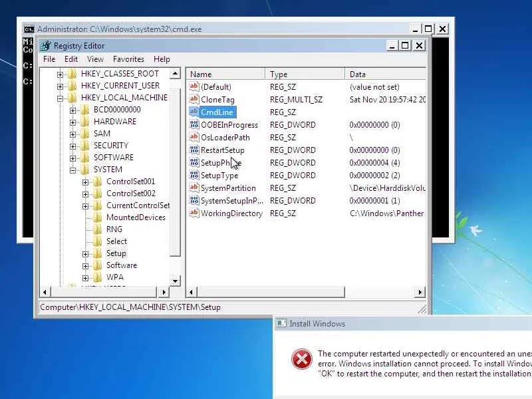Expand the BCD00000000 key
532x399 pixels.
72,110
